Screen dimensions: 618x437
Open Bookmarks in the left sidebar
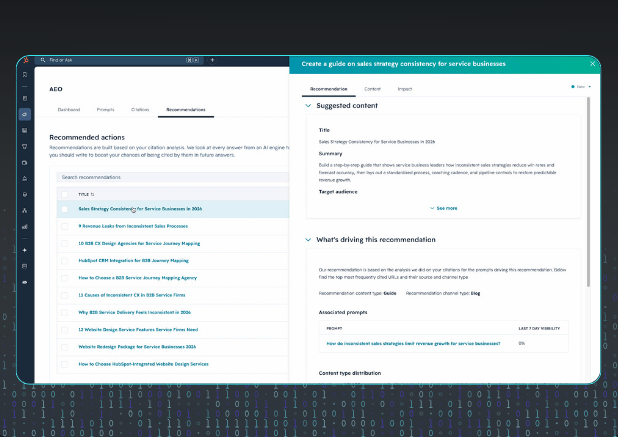point(25,74)
